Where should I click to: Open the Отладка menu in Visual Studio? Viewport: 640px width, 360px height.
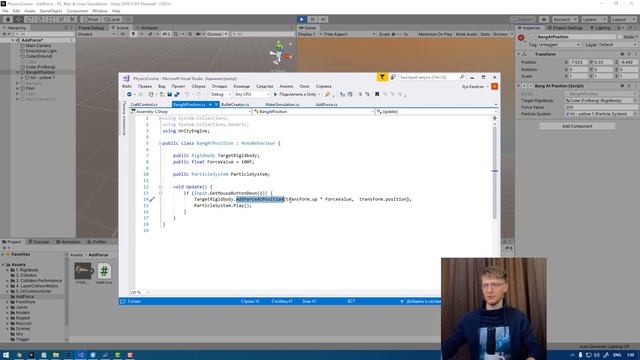click(220, 87)
